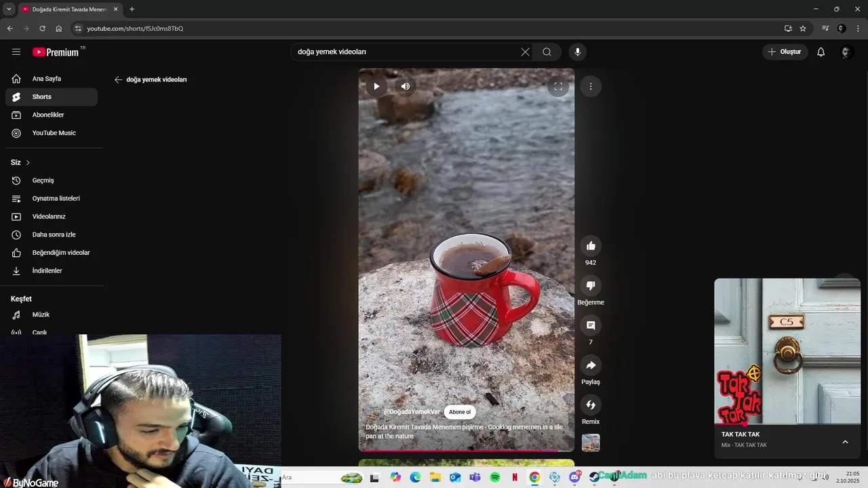Screen dimensions: 868x488
Task: Click the Short's progress bar
Action: [467, 451]
